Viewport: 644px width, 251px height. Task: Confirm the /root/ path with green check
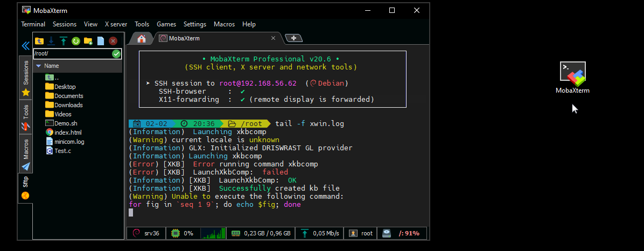pyautogui.click(x=116, y=54)
